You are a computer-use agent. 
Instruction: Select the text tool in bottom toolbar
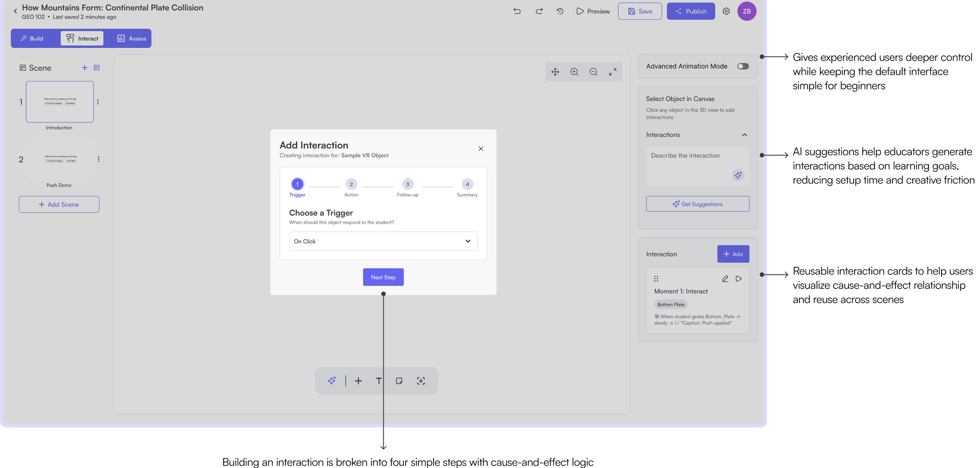tap(378, 380)
